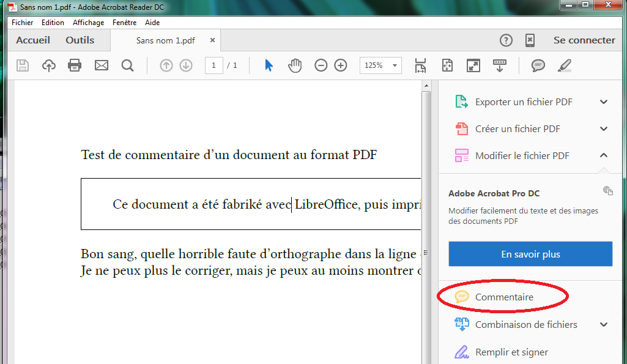Go to next page arrow
This screenshot has height=364, width=627.
click(186, 65)
